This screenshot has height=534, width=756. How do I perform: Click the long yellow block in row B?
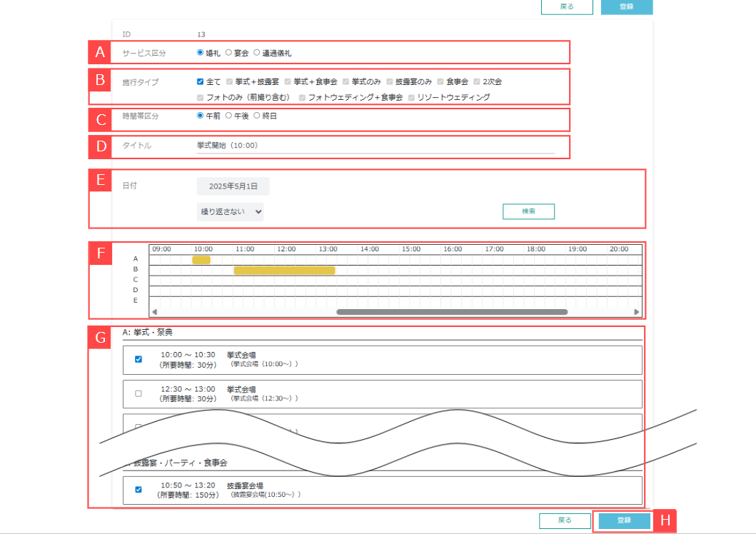(x=284, y=271)
